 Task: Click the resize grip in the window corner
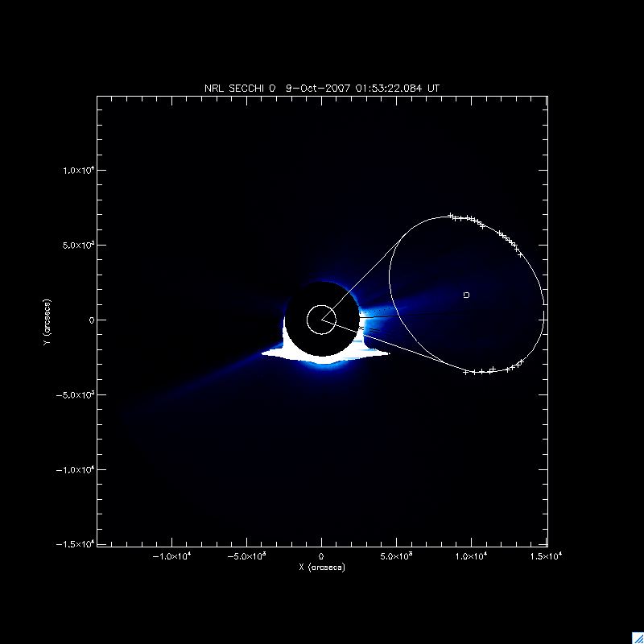point(637,637)
